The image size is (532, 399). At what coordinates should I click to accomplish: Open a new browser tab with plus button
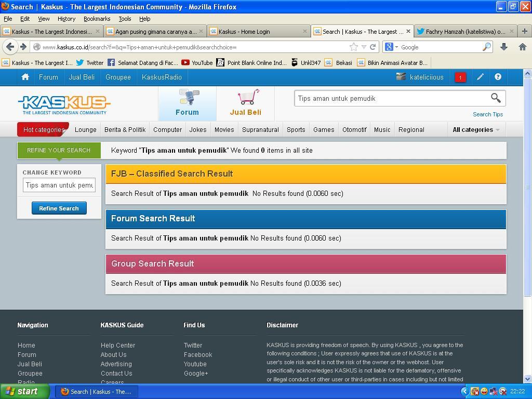[x=525, y=31]
